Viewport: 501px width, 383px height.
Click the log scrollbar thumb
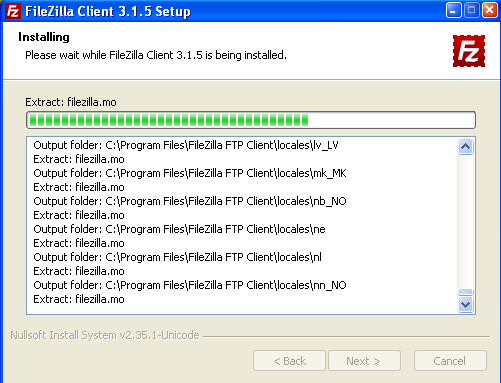point(465,292)
